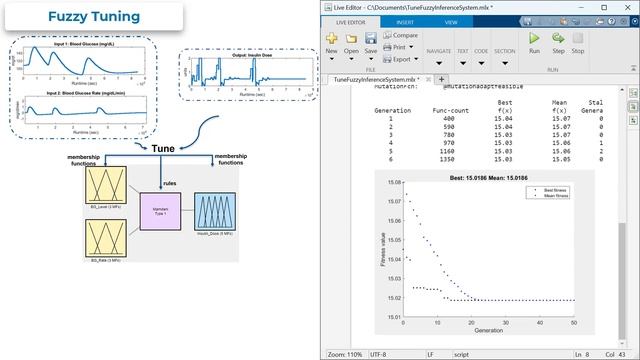Click the Ln 8 status entry
Viewport: 640px width, 360px height.
click(582, 355)
